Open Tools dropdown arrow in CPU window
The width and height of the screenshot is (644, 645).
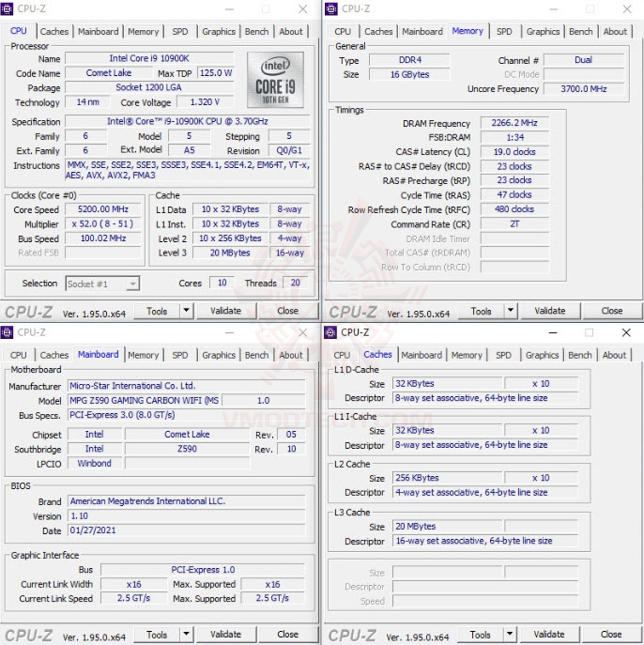pos(186,311)
